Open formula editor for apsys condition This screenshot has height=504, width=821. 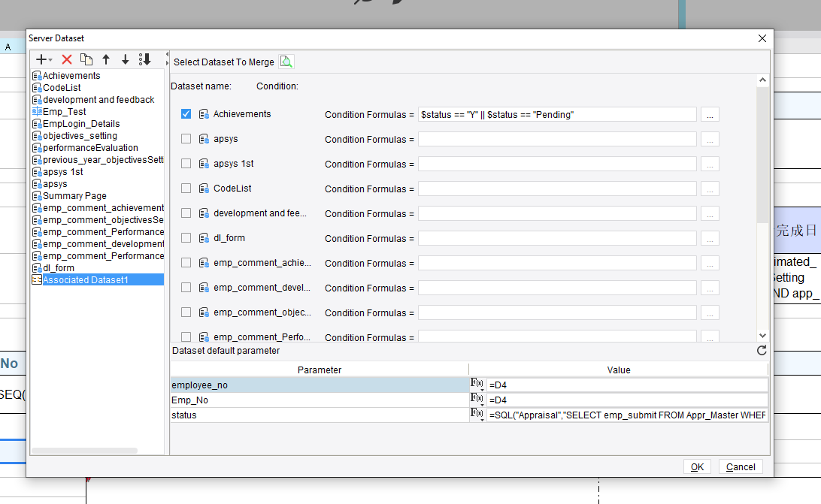coord(710,139)
